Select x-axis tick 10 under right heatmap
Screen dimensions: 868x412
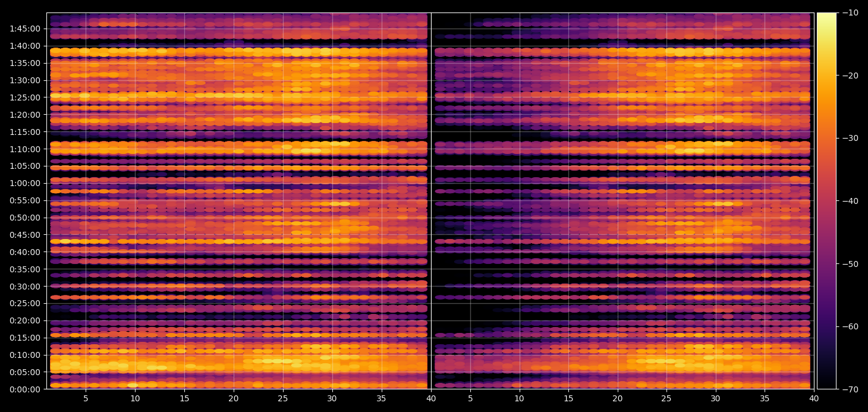click(519, 398)
